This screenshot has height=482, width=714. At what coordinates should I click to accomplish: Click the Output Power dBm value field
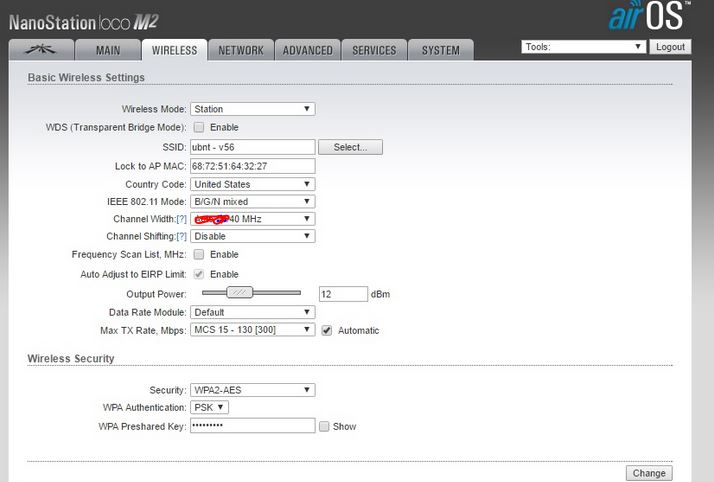pyautogui.click(x=343, y=294)
